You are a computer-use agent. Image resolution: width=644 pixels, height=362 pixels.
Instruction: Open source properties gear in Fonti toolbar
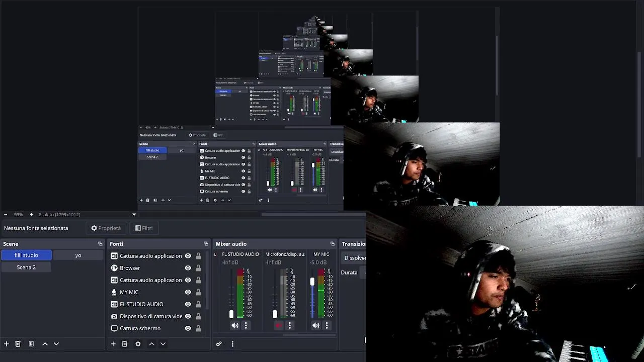pyautogui.click(x=138, y=344)
